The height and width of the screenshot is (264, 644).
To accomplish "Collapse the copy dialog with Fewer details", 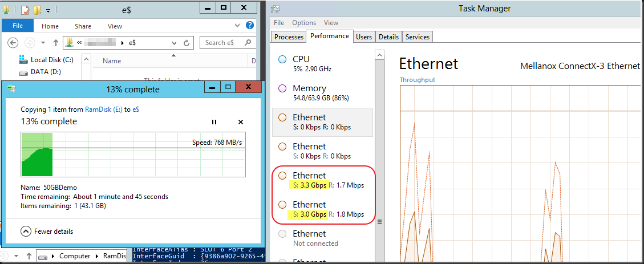I will 47,231.
